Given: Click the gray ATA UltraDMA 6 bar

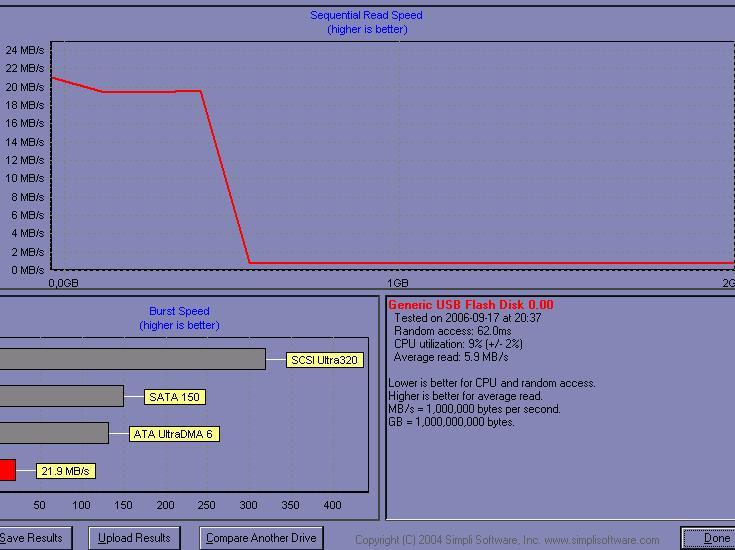Looking at the screenshot, I should [54, 433].
